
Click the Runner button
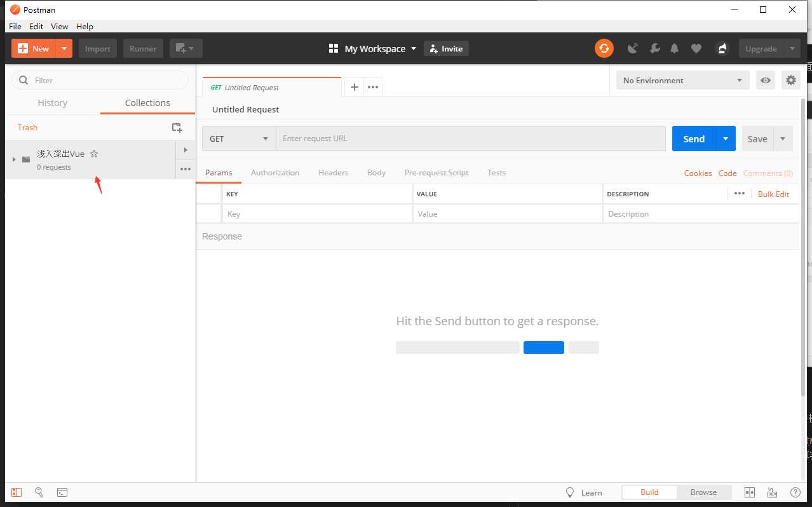click(143, 48)
